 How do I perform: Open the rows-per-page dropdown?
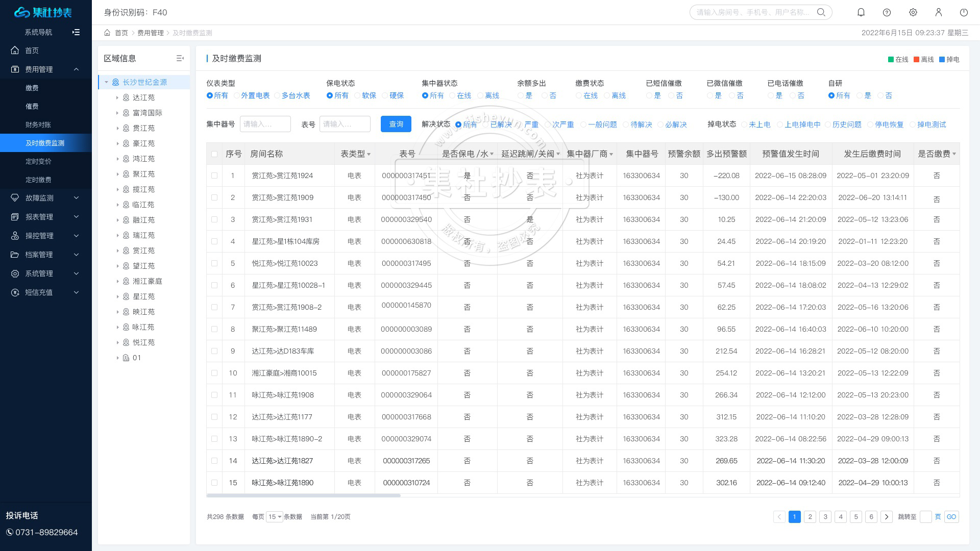[x=275, y=517]
